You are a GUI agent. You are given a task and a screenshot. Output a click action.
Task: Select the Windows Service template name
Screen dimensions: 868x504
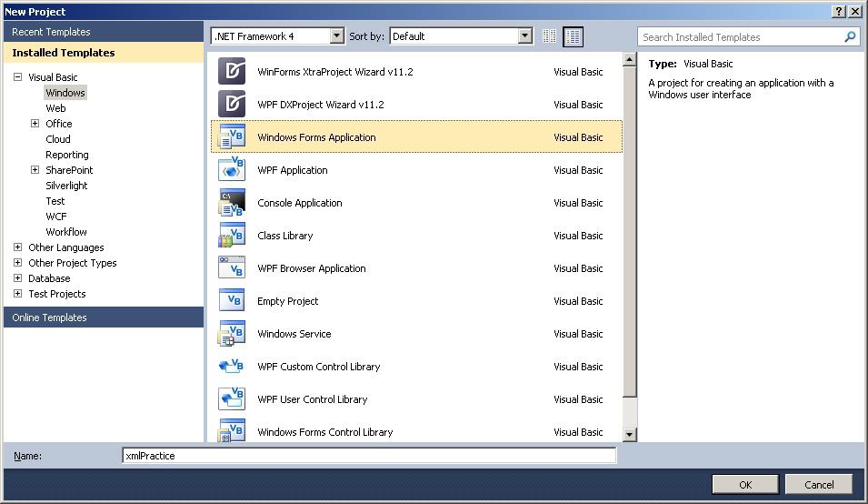pyautogui.click(x=294, y=333)
